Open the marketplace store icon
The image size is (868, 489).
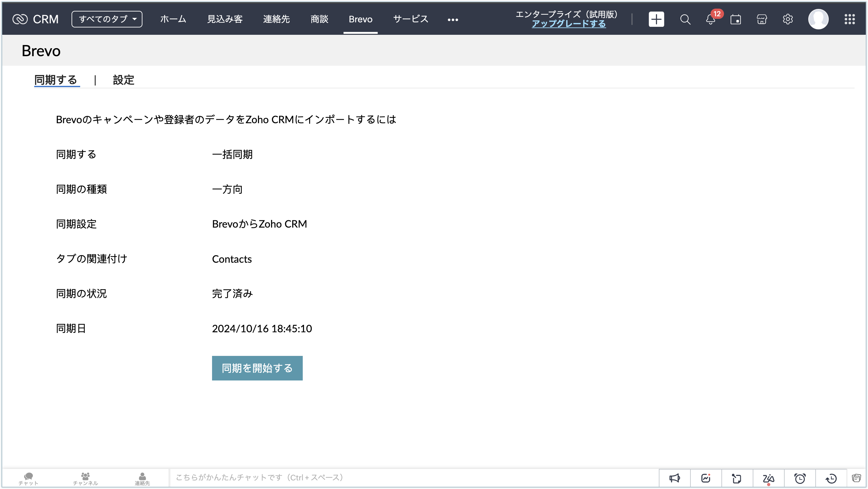pyautogui.click(x=762, y=19)
